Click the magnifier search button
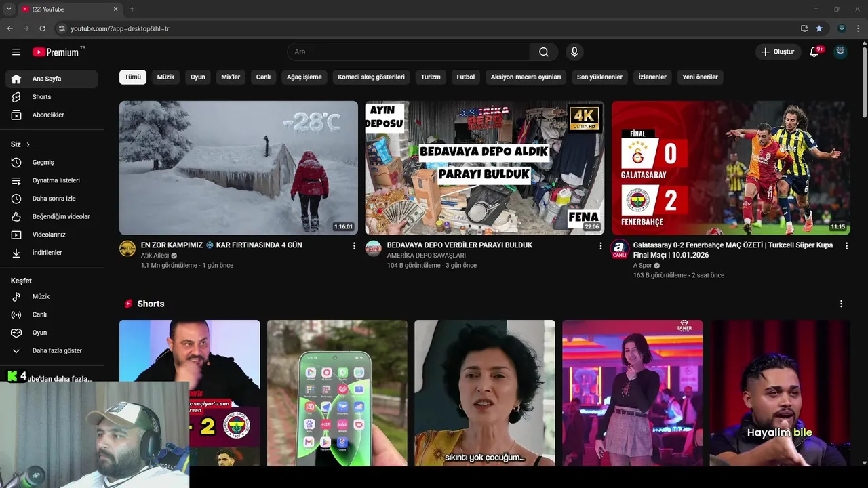This screenshot has height=488, width=868. 544,52
